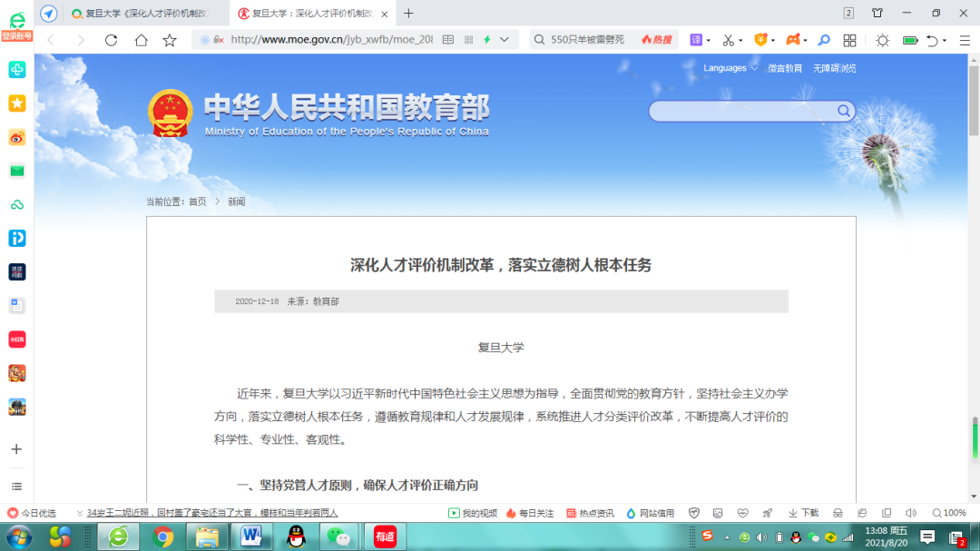
Task: Open the yellow star favorites sidebar icon
Action: click(x=16, y=103)
